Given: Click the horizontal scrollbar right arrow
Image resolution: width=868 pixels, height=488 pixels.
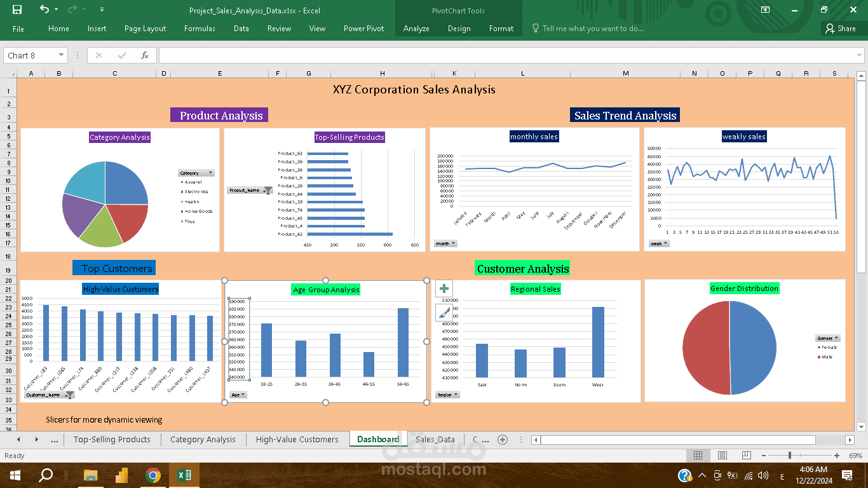Looking at the screenshot, I should 850,440.
